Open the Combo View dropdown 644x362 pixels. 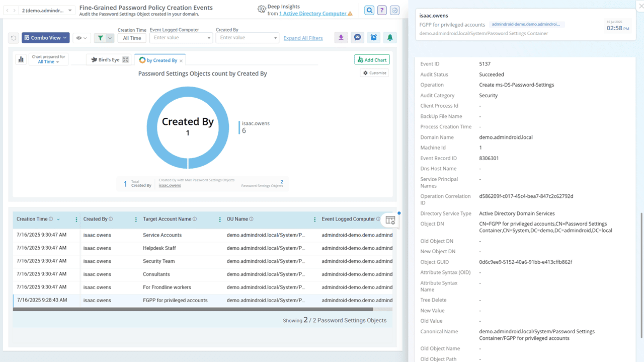(x=45, y=38)
